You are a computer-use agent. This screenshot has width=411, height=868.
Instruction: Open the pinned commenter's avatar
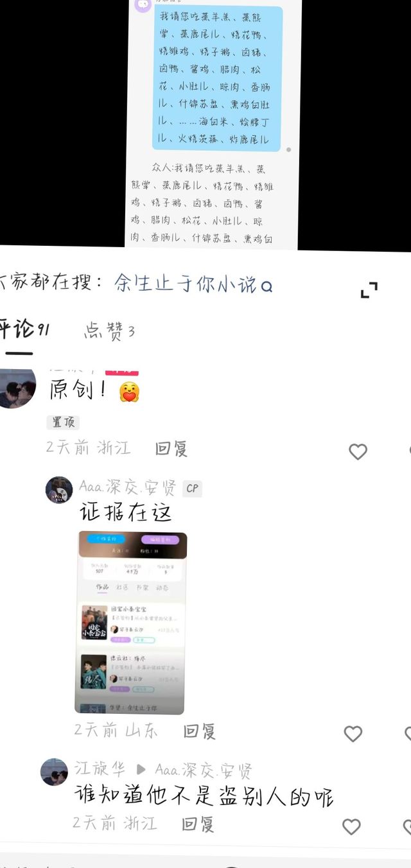tap(17, 388)
